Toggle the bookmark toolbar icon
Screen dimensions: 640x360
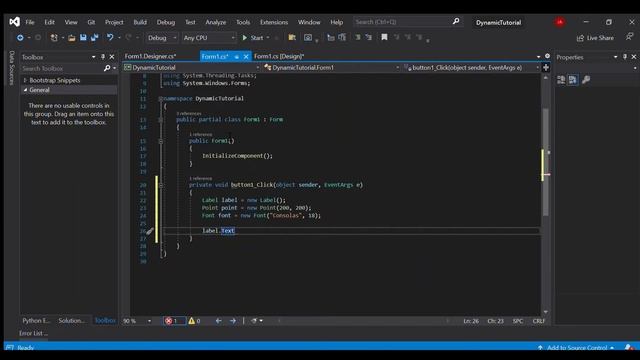[384, 38]
